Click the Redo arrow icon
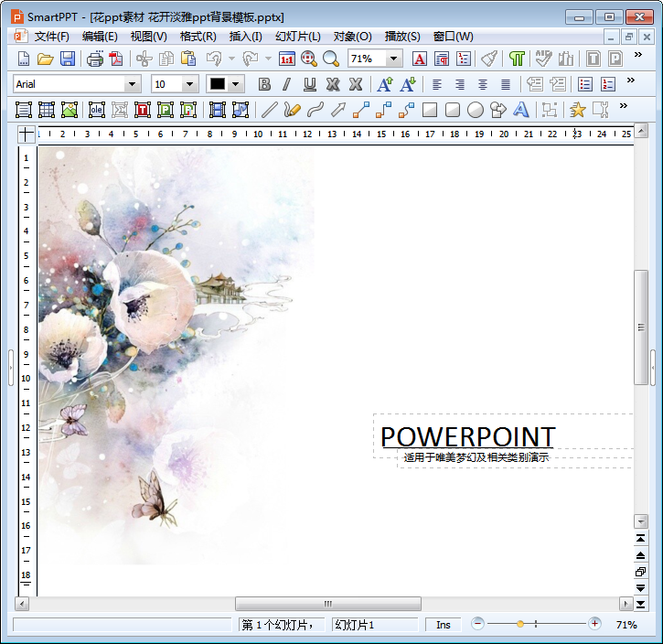 [x=251, y=59]
